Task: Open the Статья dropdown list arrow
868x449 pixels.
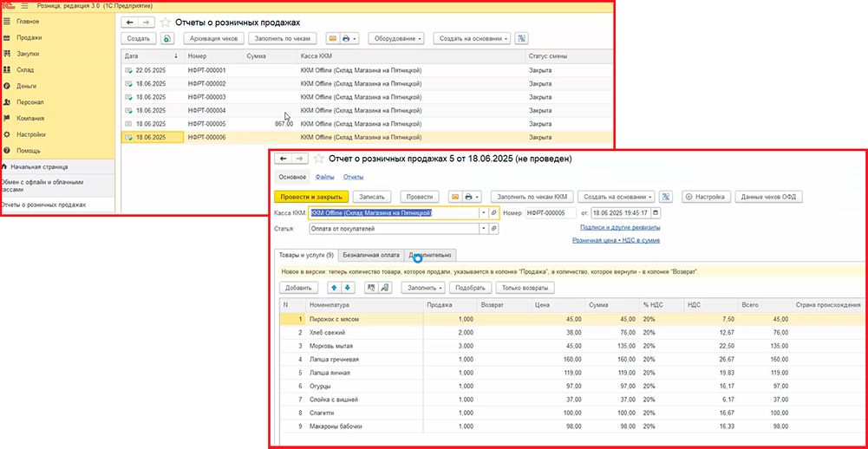Action: 482,229
